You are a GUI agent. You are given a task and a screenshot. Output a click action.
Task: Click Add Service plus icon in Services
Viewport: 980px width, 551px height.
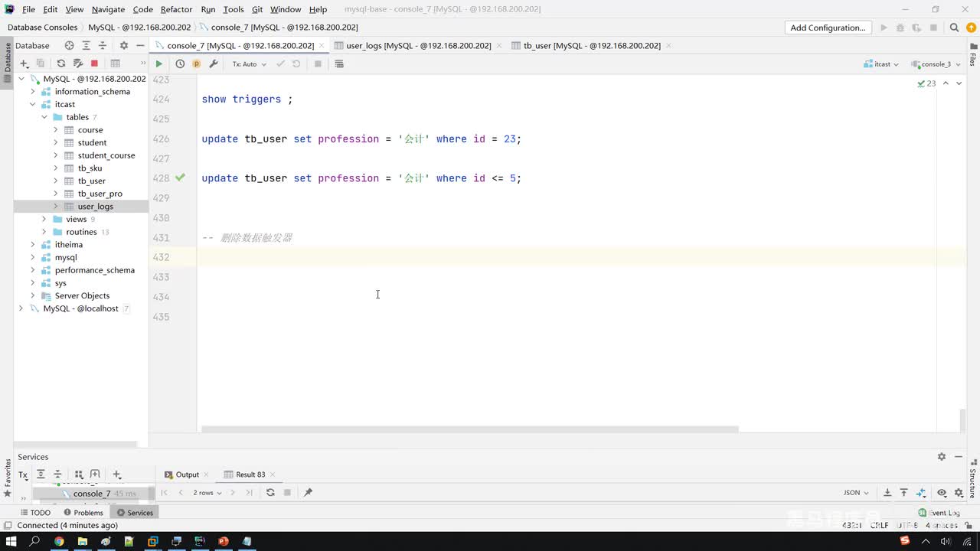[x=117, y=474]
